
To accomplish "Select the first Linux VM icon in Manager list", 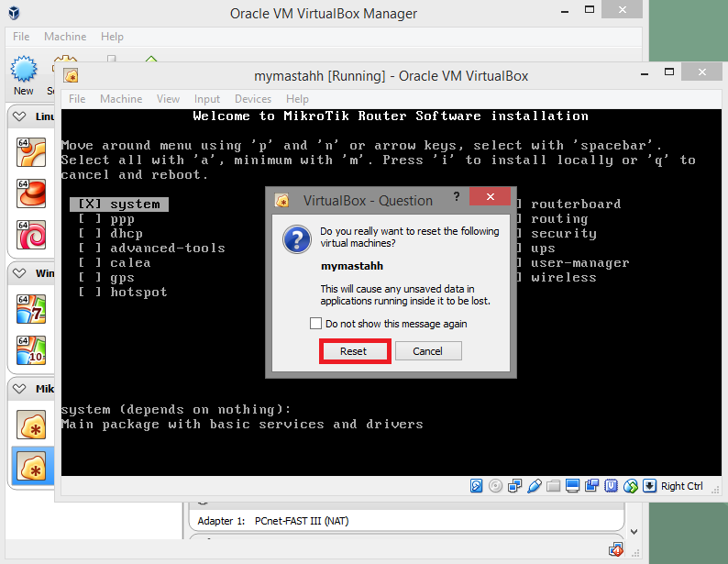I will click(31, 152).
